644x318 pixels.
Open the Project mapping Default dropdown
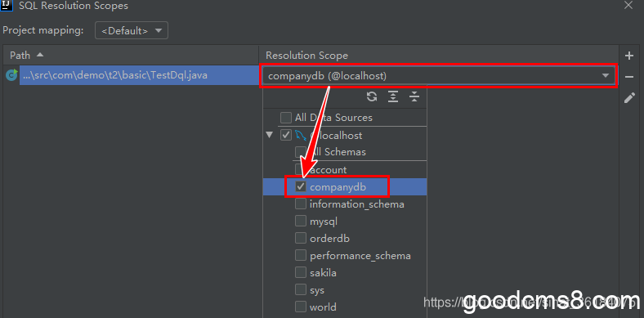click(x=132, y=30)
